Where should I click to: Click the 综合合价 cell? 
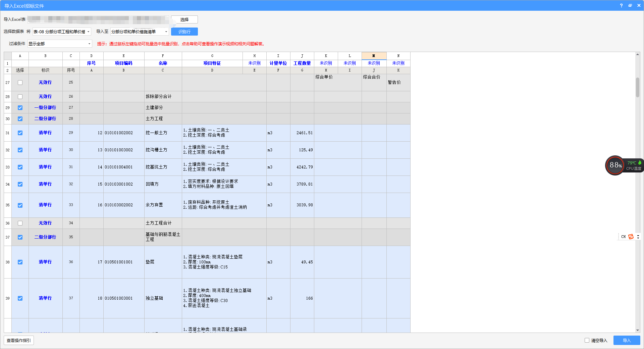374,83
